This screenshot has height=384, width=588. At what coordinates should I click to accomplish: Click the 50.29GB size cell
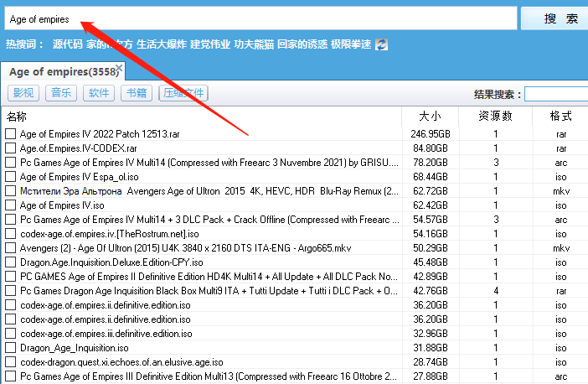coord(431,248)
